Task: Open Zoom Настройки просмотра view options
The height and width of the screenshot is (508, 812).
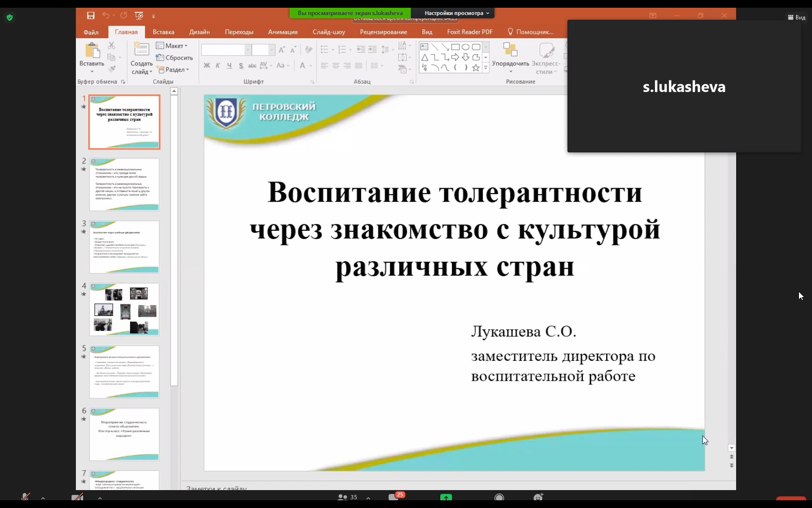Action: 457,13
